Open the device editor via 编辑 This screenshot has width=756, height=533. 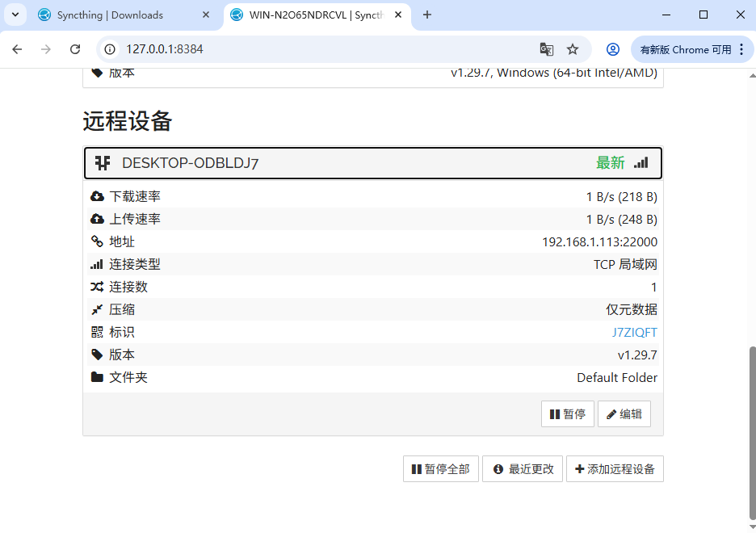click(x=624, y=413)
